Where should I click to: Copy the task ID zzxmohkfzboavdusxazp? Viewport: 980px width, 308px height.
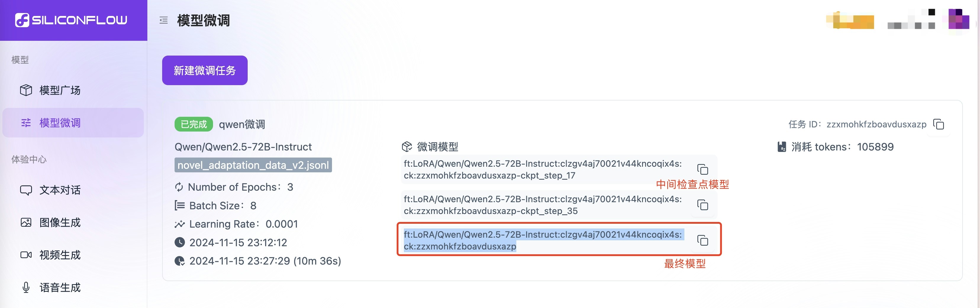pos(939,124)
